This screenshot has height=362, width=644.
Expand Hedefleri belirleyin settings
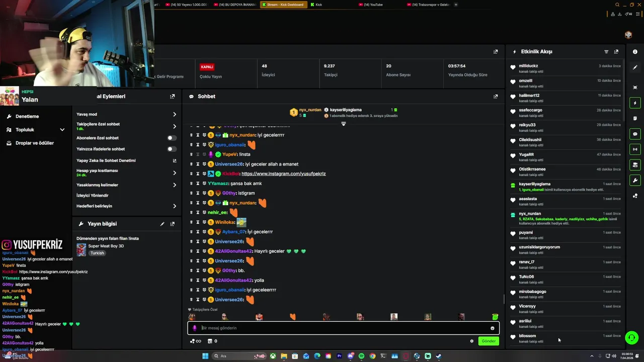click(x=175, y=206)
